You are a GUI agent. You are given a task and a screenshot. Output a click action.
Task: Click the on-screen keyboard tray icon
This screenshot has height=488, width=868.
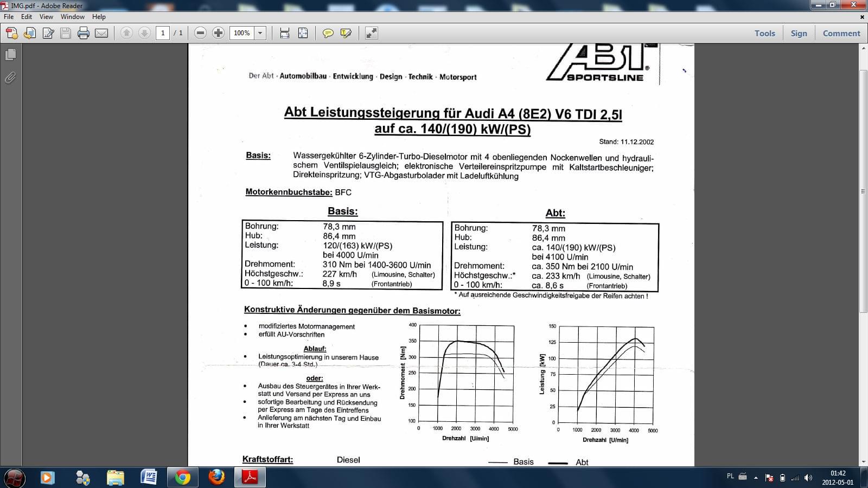[743, 477]
